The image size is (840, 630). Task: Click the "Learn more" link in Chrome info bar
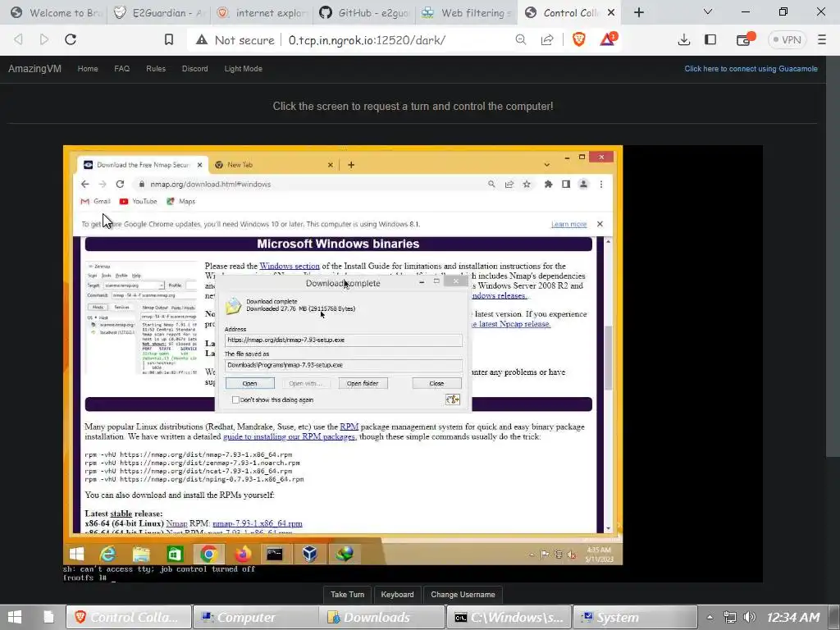click(569, 224)
